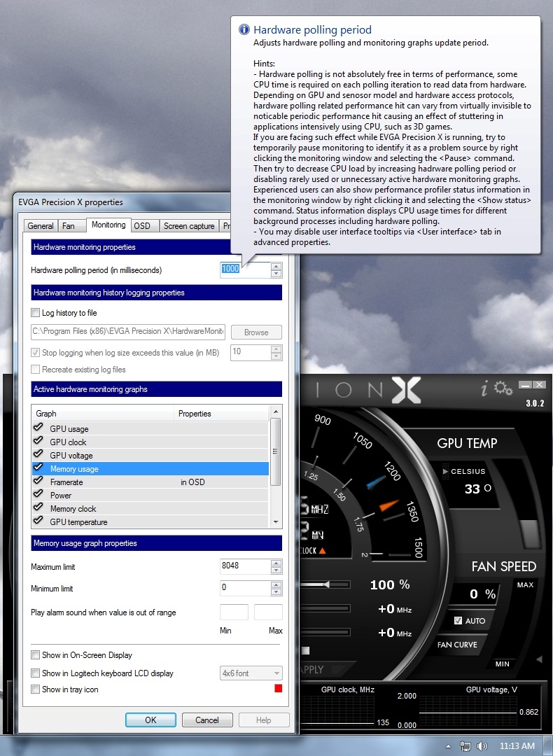Uncheck the Power graph checkmark
553x756 pixels.
[38, 494]
